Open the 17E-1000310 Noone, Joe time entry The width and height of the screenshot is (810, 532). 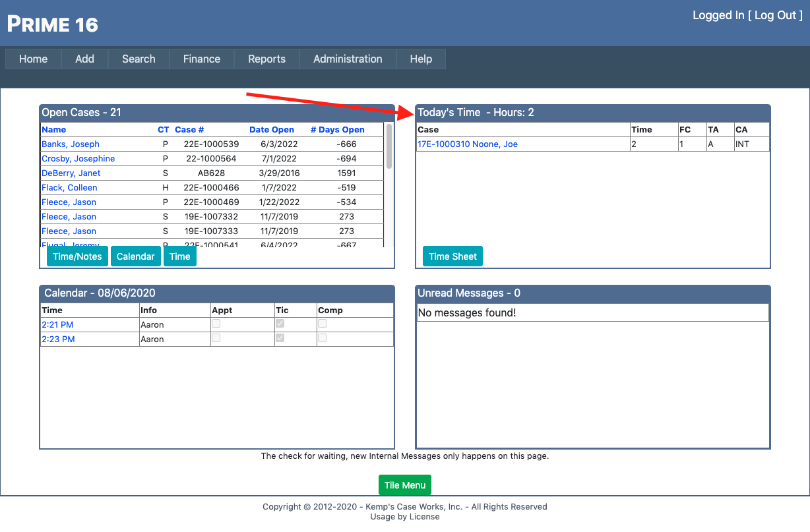pyautogui.click(x=467, y=144)
